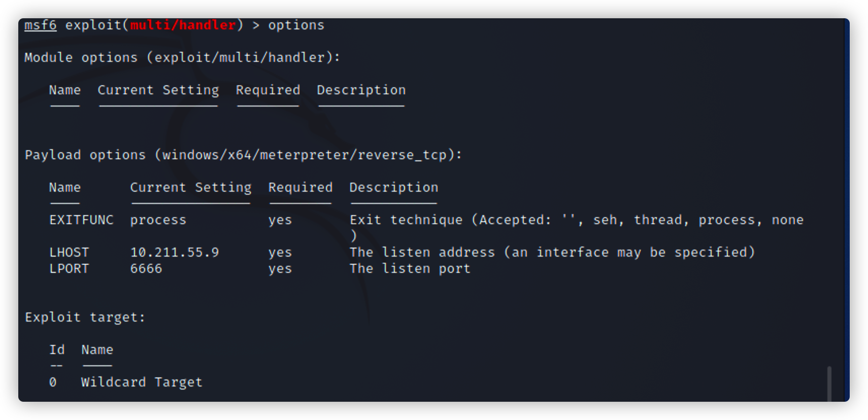
Task: Click the red multi/handler module name
Action: pos(183,25)
